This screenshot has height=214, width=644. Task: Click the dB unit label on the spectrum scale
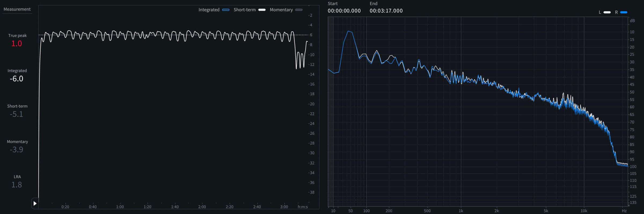632,21
